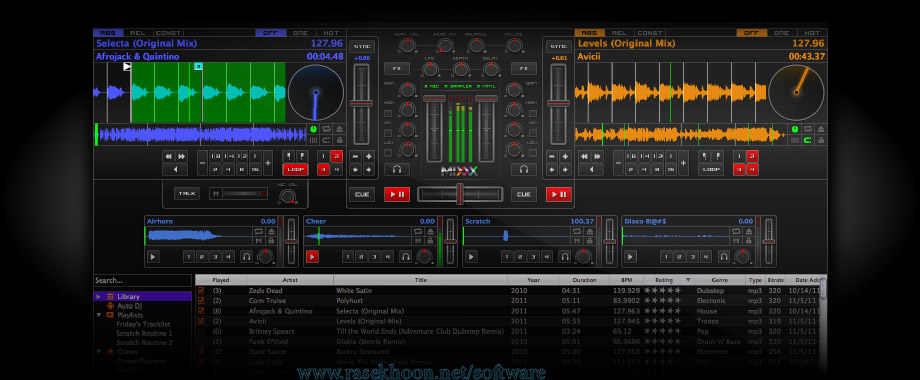
Task: Enable headphone cue for right channel
Action: click(x=524, y=169)
